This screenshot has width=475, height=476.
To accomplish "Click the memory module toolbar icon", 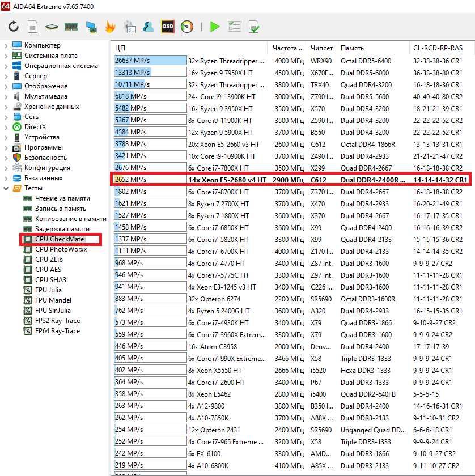I will click(x=71, y=27).
